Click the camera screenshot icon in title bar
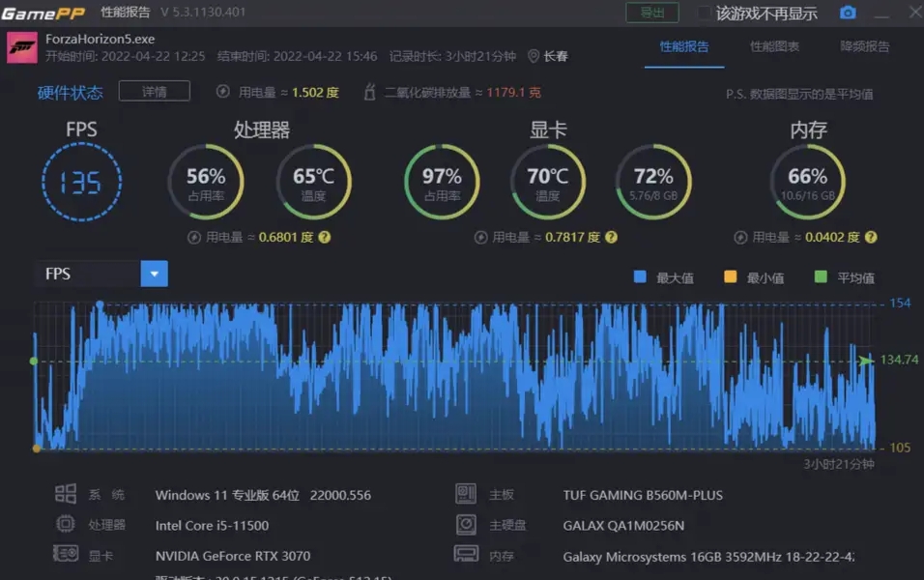 [849, 14]
